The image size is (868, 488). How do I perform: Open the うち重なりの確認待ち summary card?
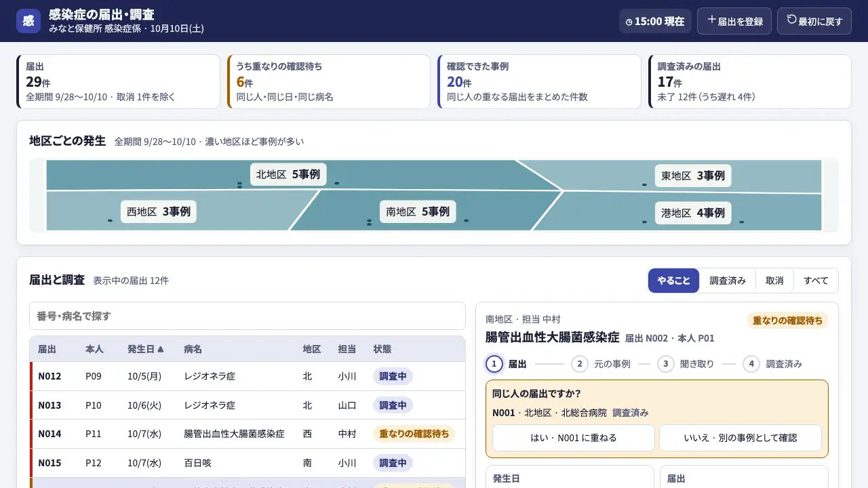(329, 81)
